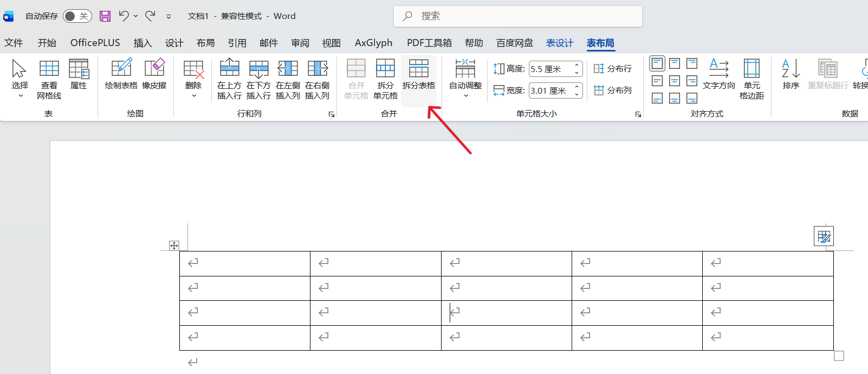
Task: Switch to the 视图 tab
Action: 332,43
